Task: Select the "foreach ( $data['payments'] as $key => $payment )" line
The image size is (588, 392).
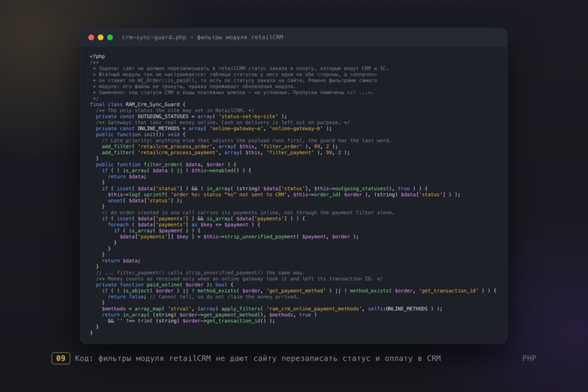Action: click(x=184, y=224)
